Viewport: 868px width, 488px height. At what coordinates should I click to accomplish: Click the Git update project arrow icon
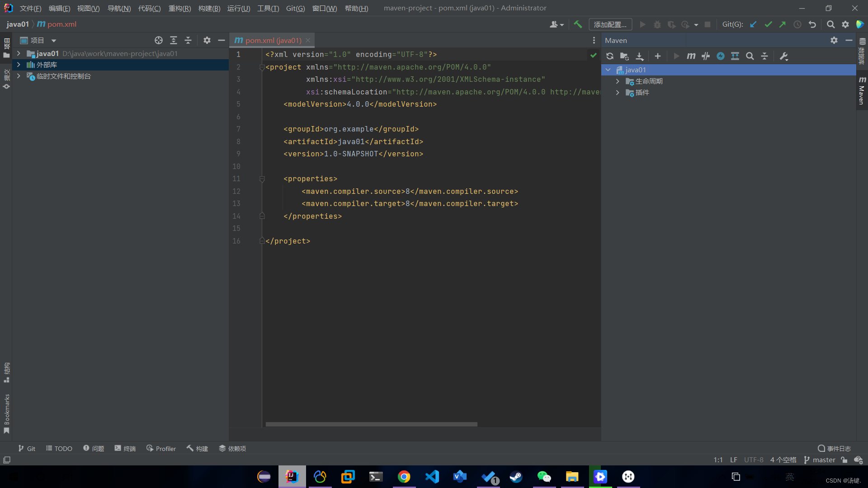(x=753, y=24)
